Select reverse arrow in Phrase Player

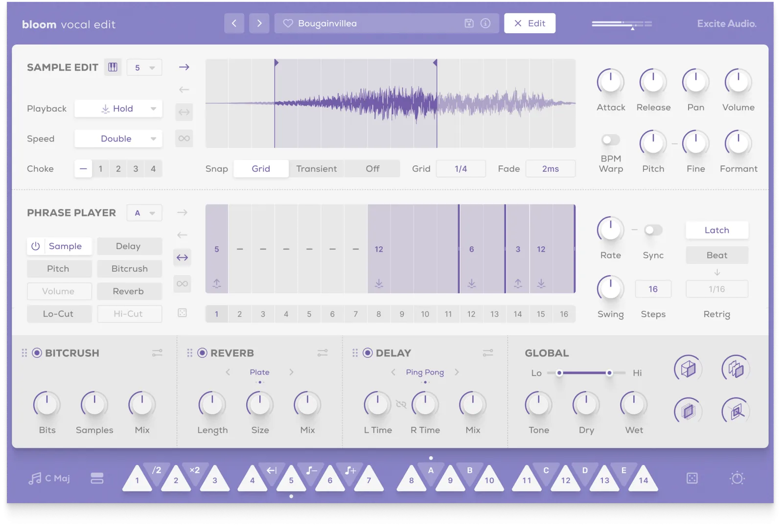point(182,235)
